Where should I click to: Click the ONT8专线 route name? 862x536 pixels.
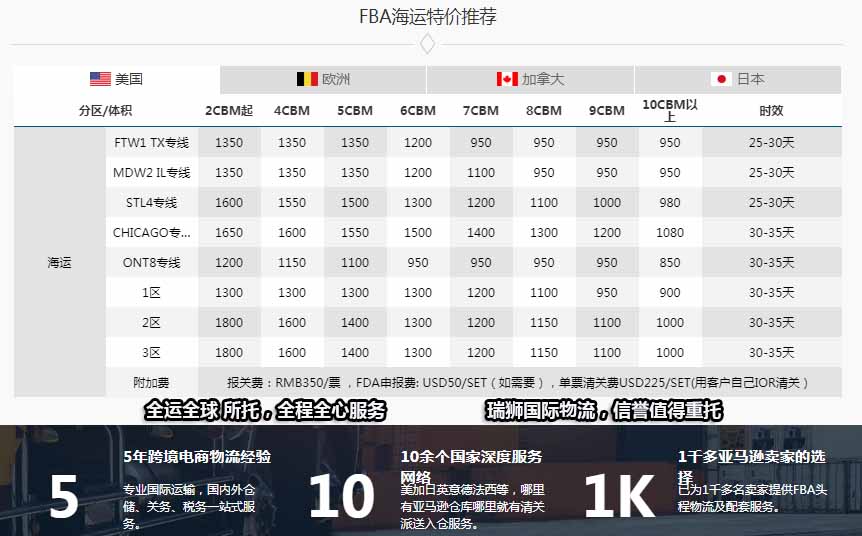click(x=151, y=263)
